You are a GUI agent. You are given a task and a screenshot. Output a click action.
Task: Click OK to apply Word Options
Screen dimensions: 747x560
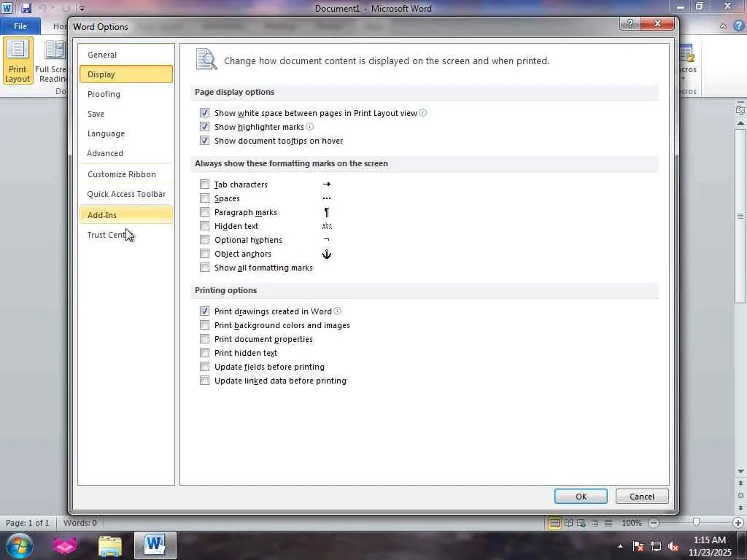click(x=581, y=496)
